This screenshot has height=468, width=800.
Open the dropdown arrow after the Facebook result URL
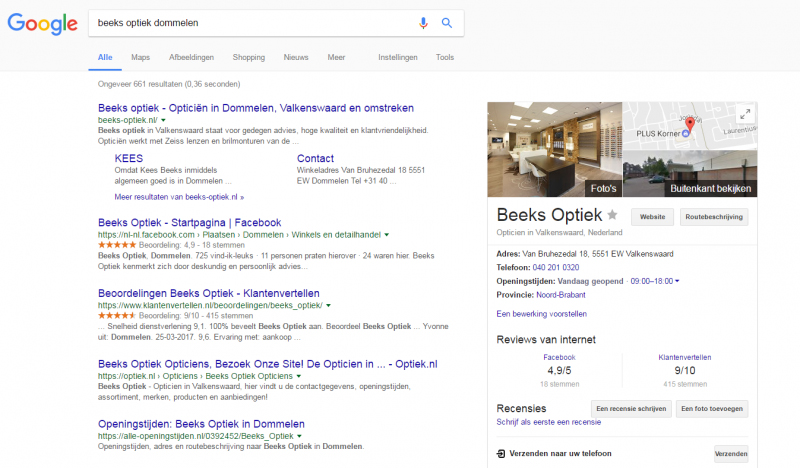[x=386, y=235]
